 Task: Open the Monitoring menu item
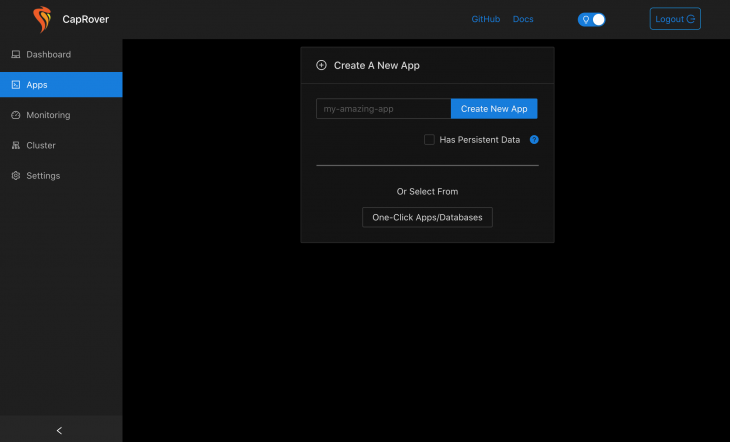(x=48, y=115)
